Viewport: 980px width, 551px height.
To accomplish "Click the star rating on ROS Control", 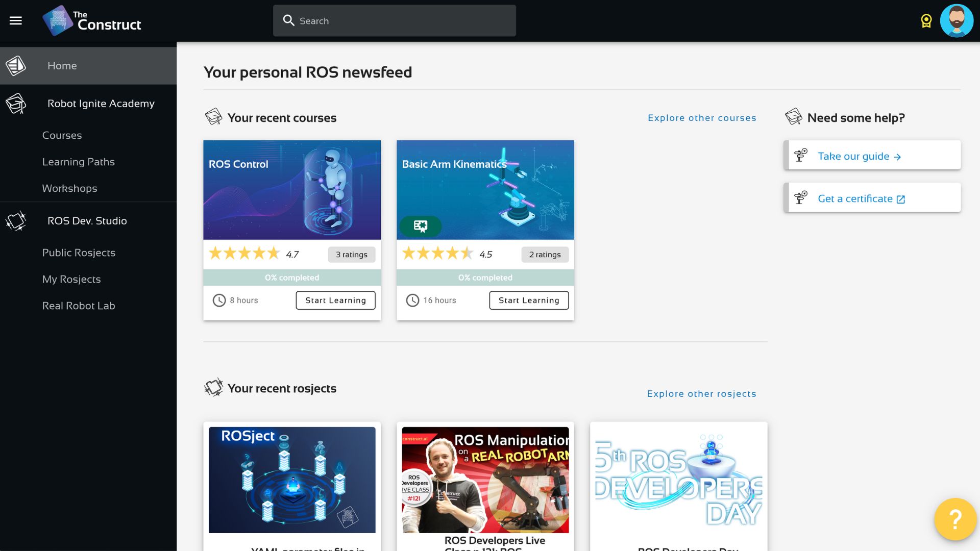I will [x=244, y=254].
